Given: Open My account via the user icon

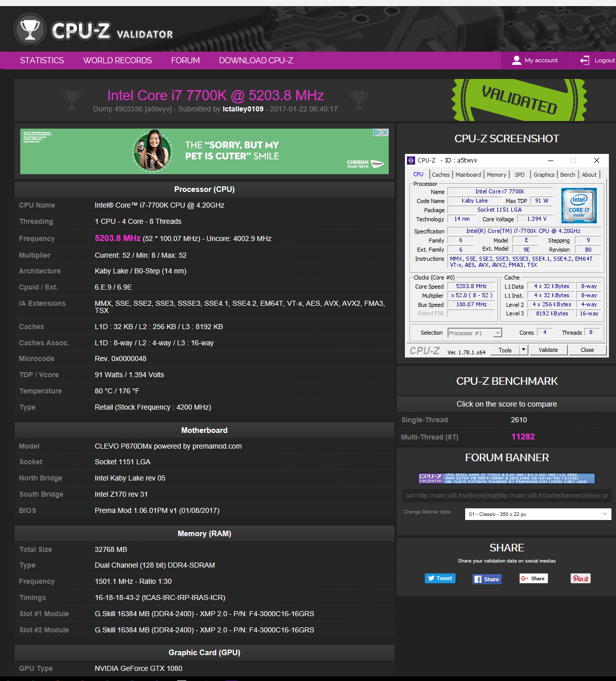Looking at the screenshot, I should 517,60.
